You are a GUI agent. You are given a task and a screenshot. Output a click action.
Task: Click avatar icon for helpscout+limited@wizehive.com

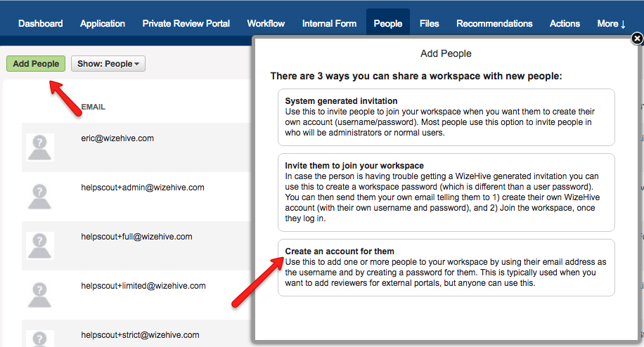click(39, 295)
